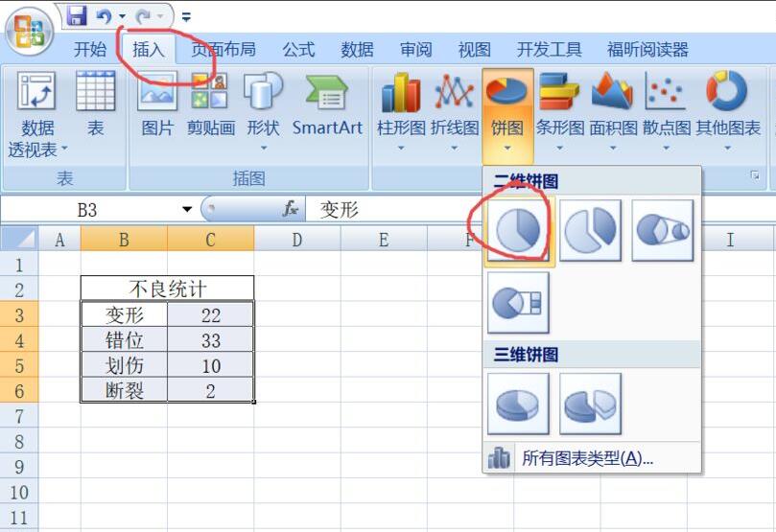Image resolution: width=776 pixels, height=532 pixels.
Task: Select cell containing 划伤
Action: coord(124,365)
